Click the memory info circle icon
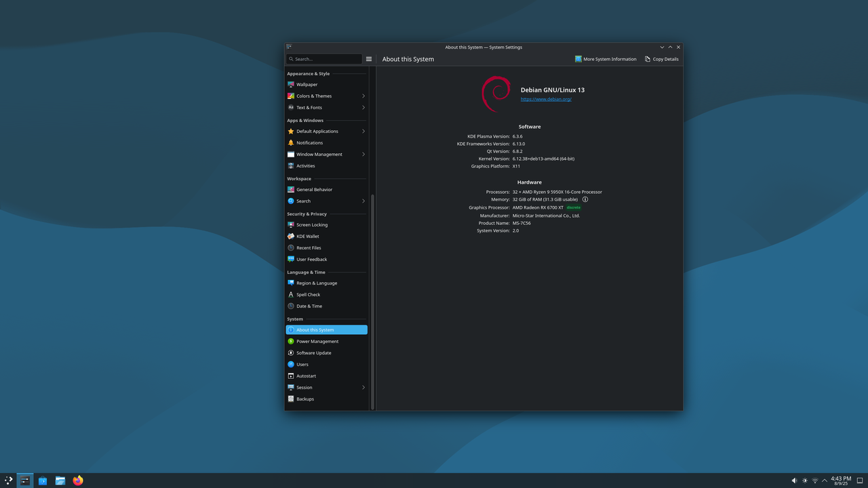The image size is (868, 488). click(x=585, y=200)
